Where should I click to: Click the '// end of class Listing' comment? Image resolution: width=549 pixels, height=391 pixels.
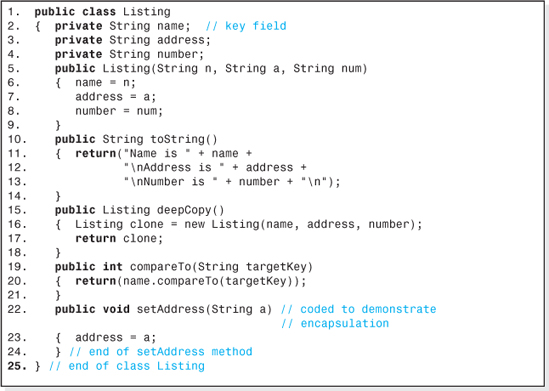[127, 366]
